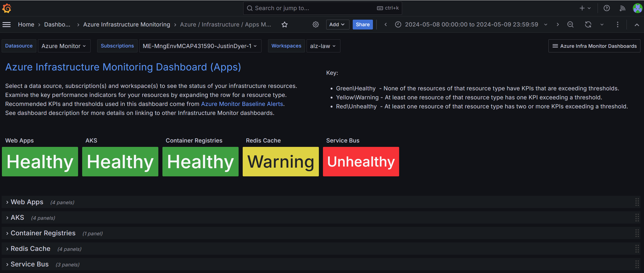
Task: Star this dashboard as favorite
Action: (284, 25)
